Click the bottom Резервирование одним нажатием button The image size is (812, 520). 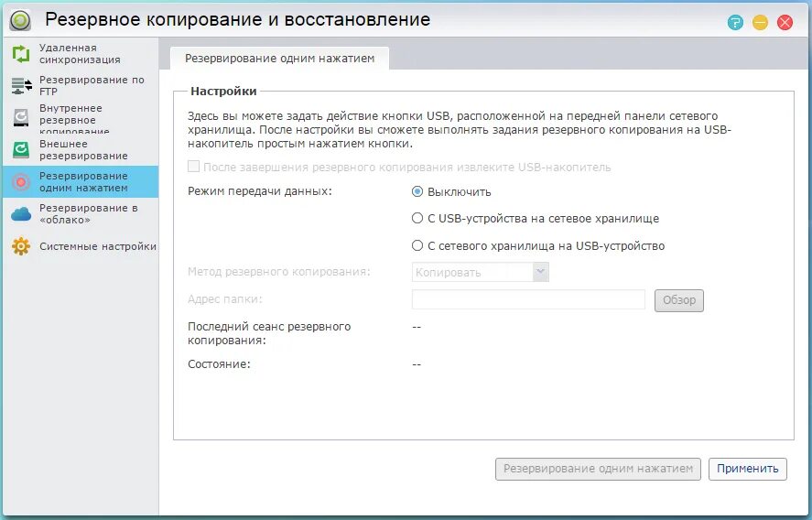click(598, 469)
